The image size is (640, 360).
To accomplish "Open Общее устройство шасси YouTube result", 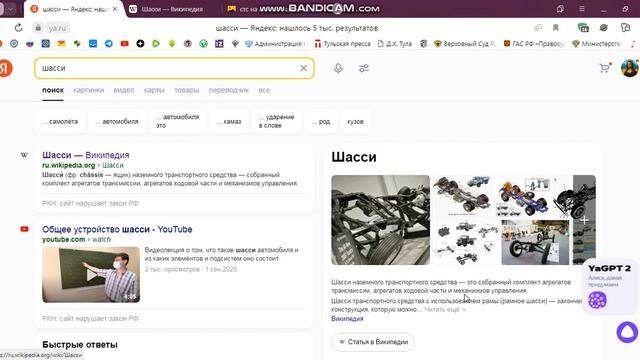I will pyautogui.click(x=117, y=229).
